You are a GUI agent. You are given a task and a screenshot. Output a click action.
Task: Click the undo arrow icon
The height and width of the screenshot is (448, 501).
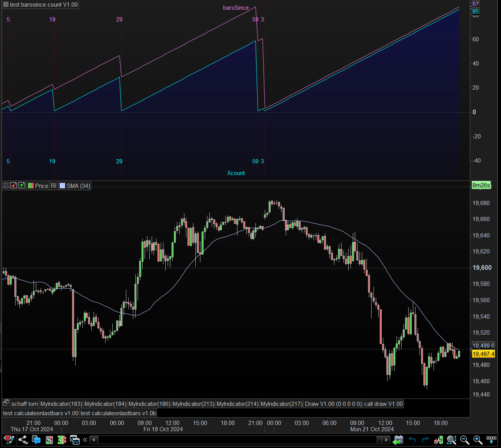point(412,440)
